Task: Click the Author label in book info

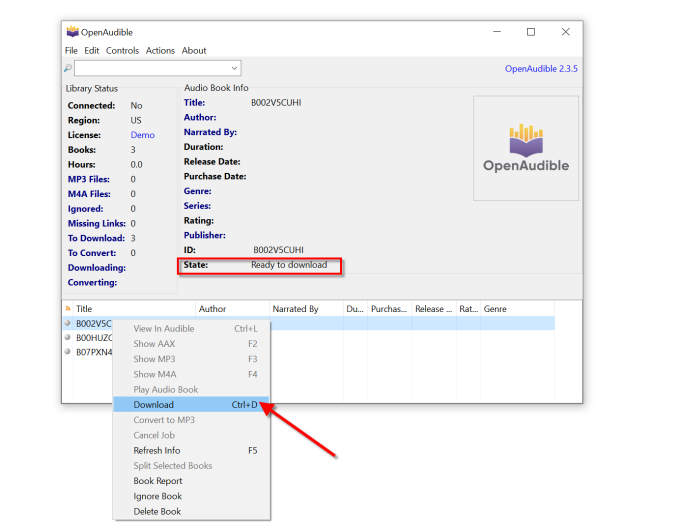Action: click(200, 118)
